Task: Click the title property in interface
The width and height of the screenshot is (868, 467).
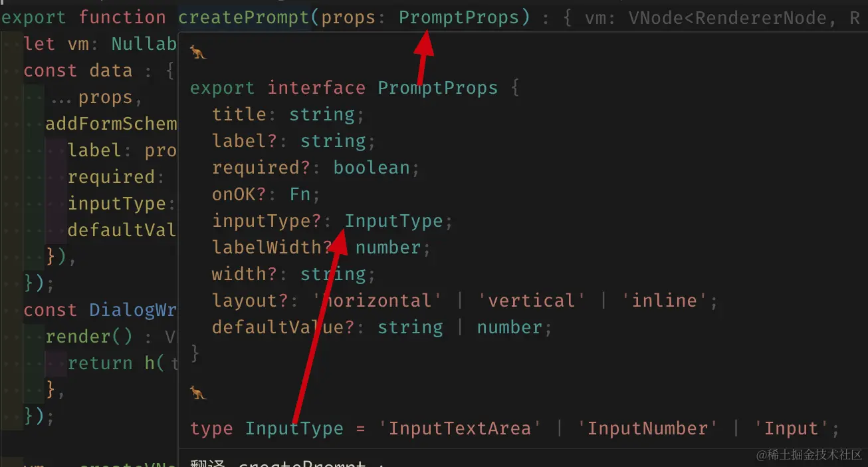Action: coord(239,114)
